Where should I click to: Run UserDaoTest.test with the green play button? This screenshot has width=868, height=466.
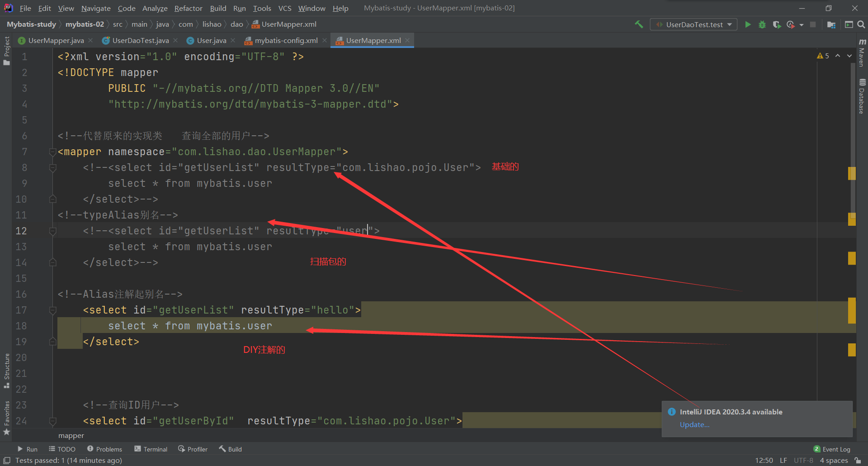pos(748,24)
